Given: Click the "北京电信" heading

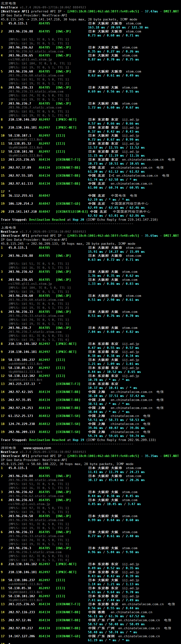Looking at the screenshot, I should (8, 3).
